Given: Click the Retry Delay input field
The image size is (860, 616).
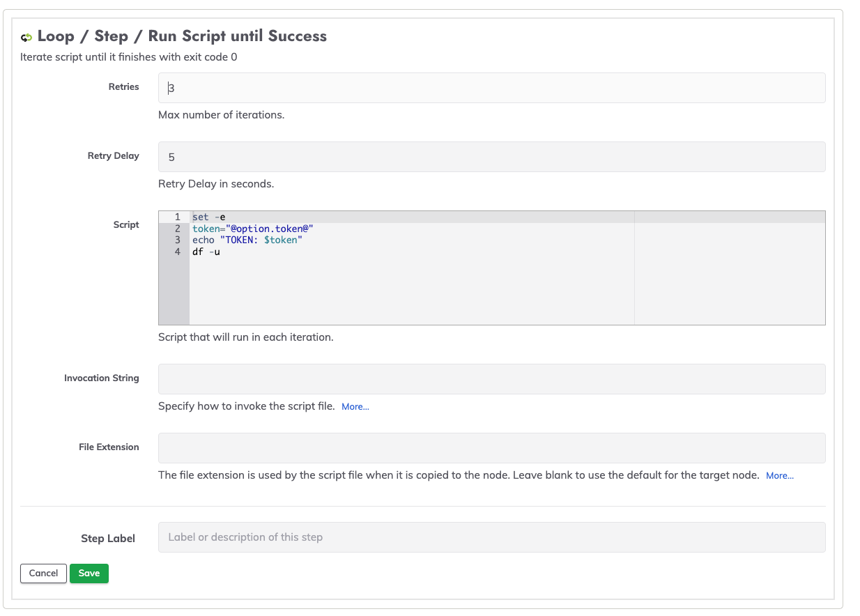Looking at the screenshot, I should pyautogui.click(x=491, y=157).
